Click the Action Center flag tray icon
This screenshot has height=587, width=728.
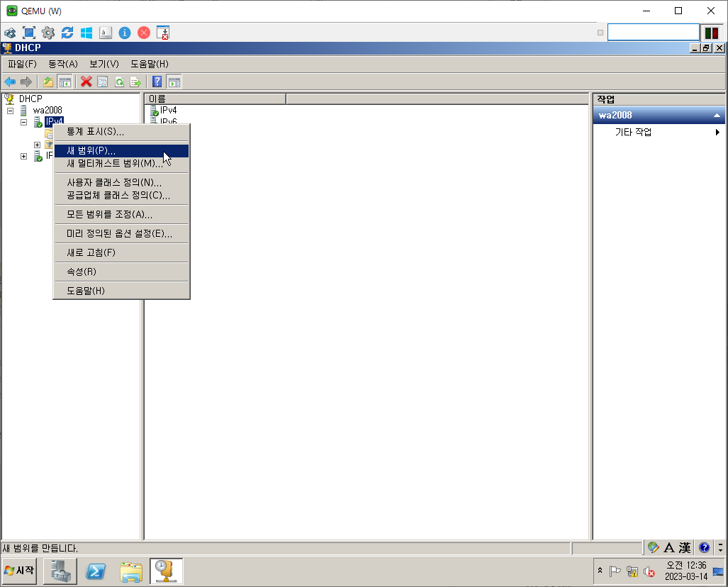615,571
